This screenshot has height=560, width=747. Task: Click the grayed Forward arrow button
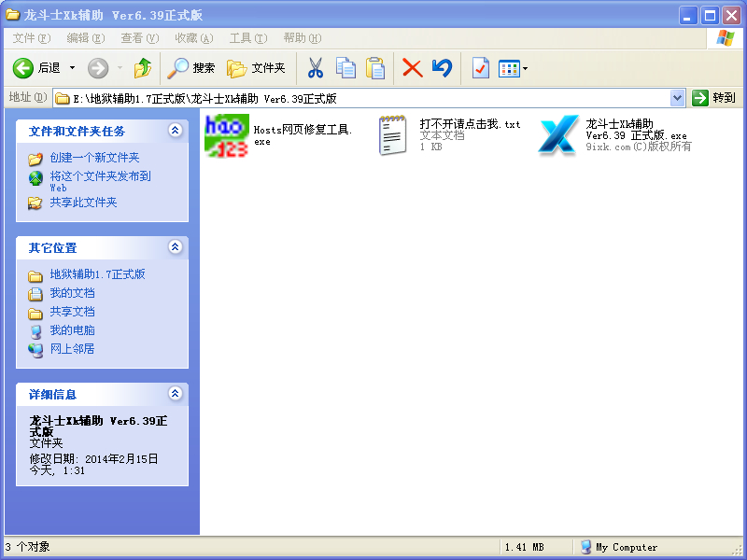pos(98,68)
